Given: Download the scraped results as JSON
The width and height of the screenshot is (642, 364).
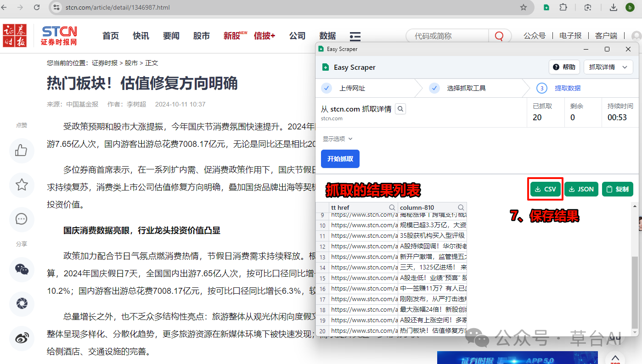Looking at the screenshot, I should [581, 189].
